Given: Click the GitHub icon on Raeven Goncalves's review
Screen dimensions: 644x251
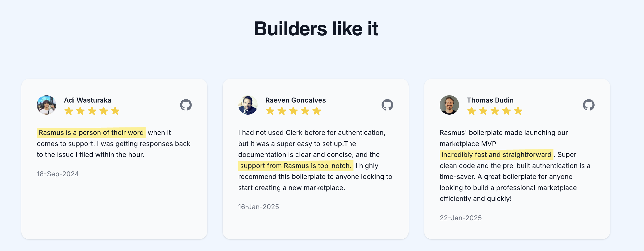Looking at the screenshot, I should pyautogui.click(x=388, y=105).
